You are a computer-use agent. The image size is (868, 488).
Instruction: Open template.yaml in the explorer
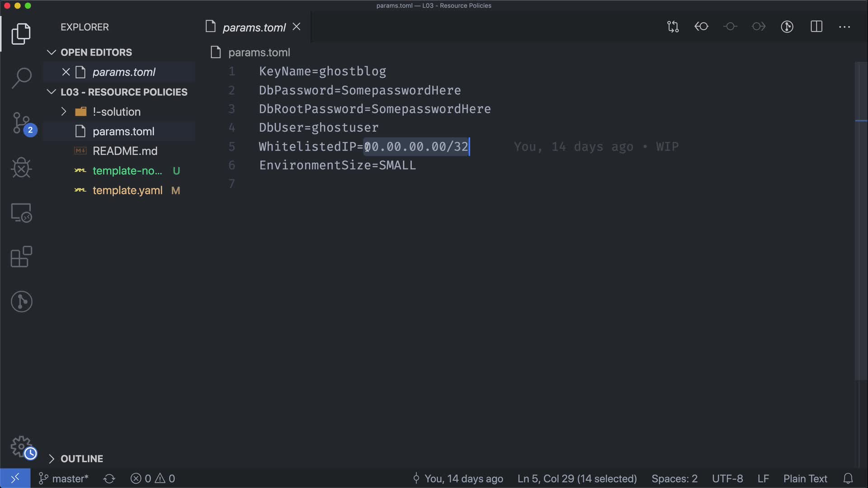point(127,190)
